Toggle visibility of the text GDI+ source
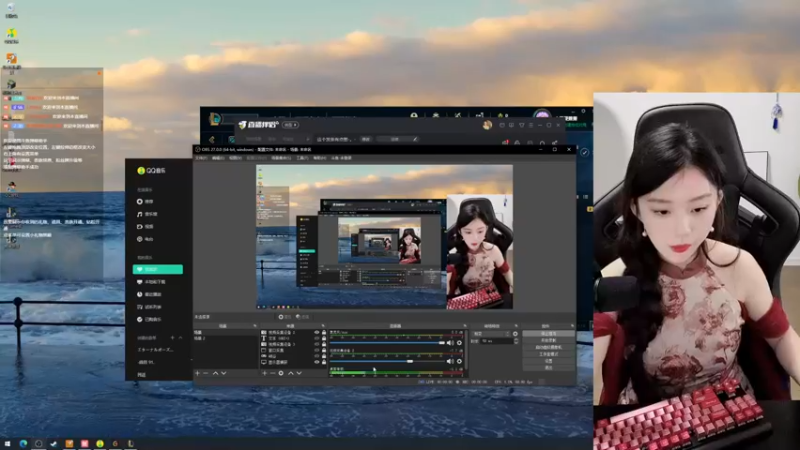Image resolution: width=800 pixels, height=450 pixels. tap(316, 338)
